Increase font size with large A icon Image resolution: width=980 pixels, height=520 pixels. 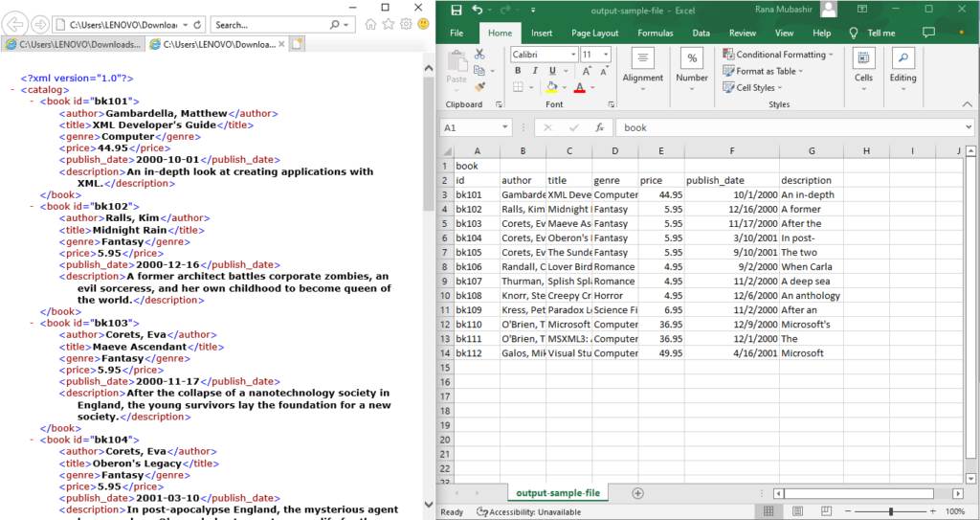click(587, 71)
